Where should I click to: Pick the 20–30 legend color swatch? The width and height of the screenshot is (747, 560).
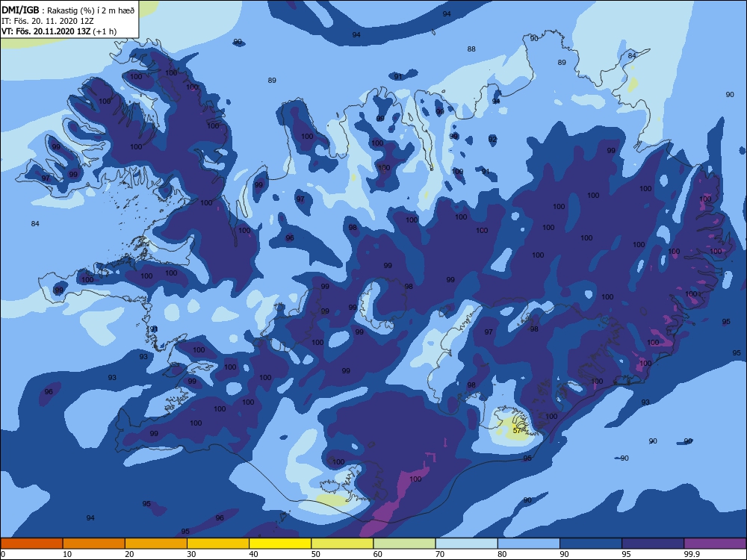(x=156, y=544)
